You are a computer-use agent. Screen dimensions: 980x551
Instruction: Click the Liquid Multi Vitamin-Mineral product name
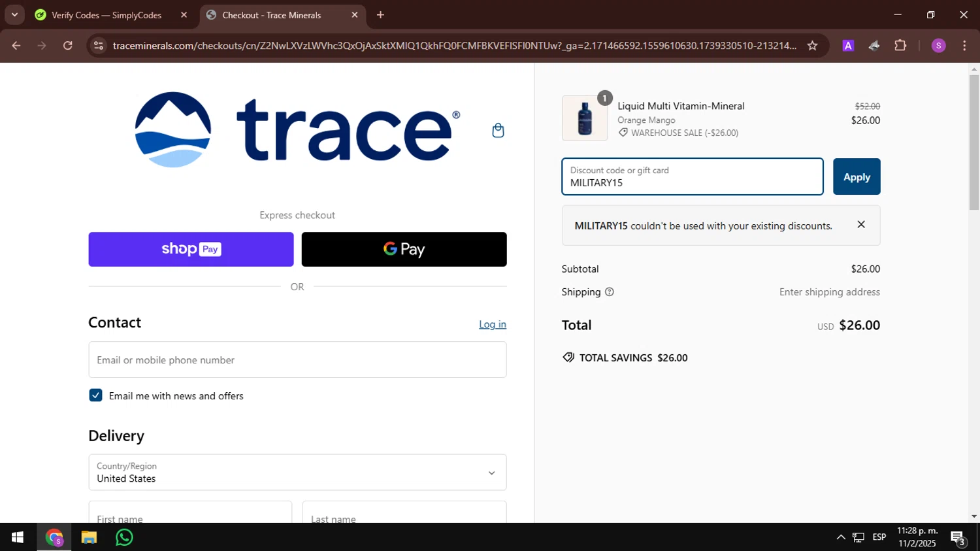coord(681,106)
